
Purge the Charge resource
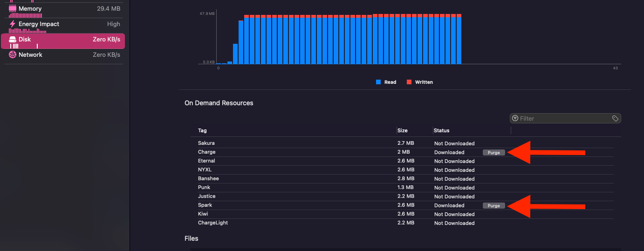click(x=494, y=152)
